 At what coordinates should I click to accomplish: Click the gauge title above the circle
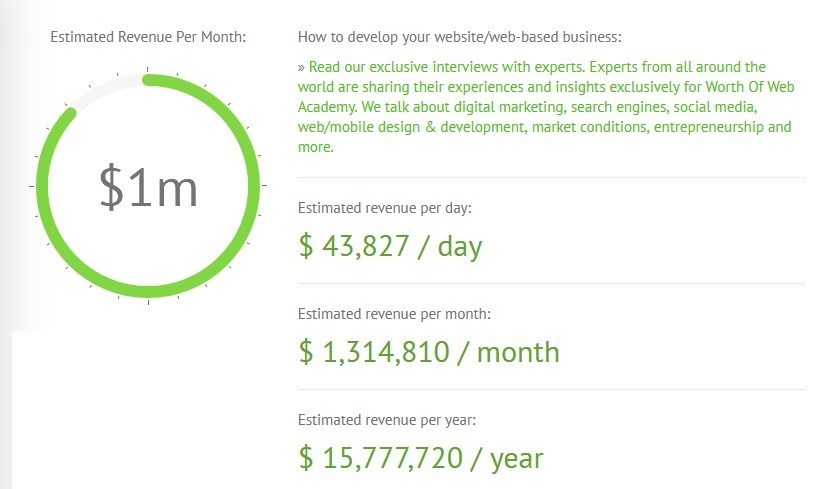click(148, 37)
